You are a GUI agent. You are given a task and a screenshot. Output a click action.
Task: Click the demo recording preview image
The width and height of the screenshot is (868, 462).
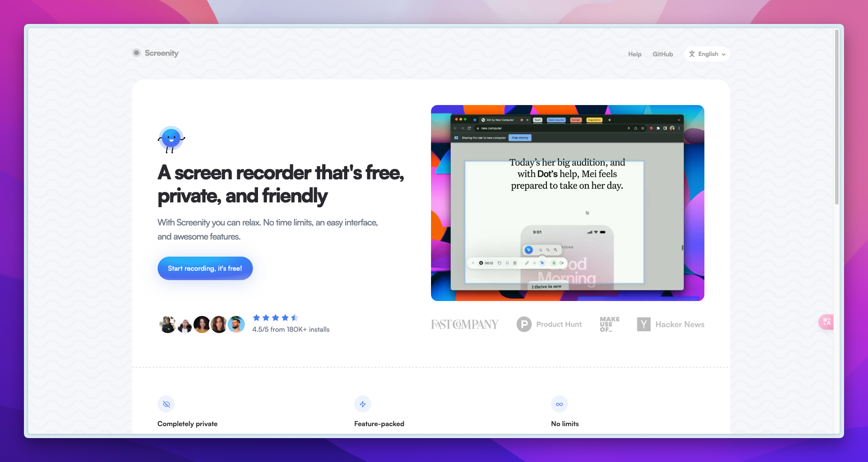pyautogui.click(x=567, y=203)
